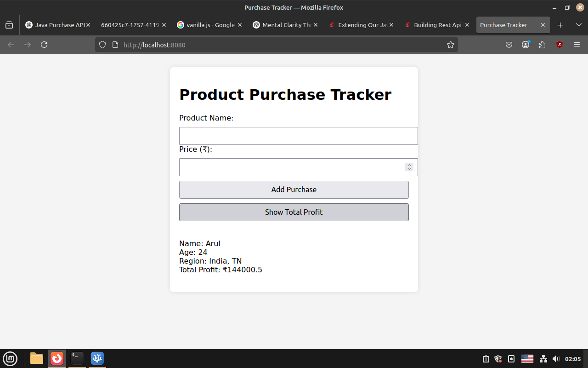Open the Firefox View recent browsing button

(9, 25)
